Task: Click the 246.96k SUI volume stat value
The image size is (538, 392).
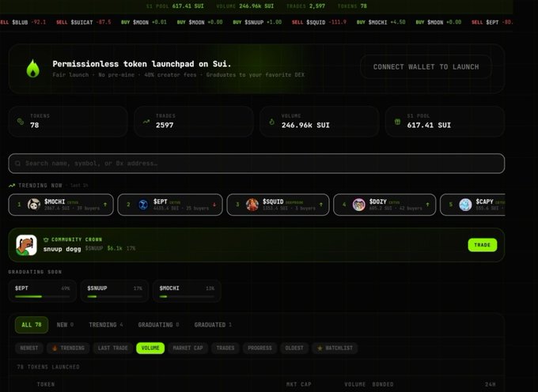Action: click(305, 126)
